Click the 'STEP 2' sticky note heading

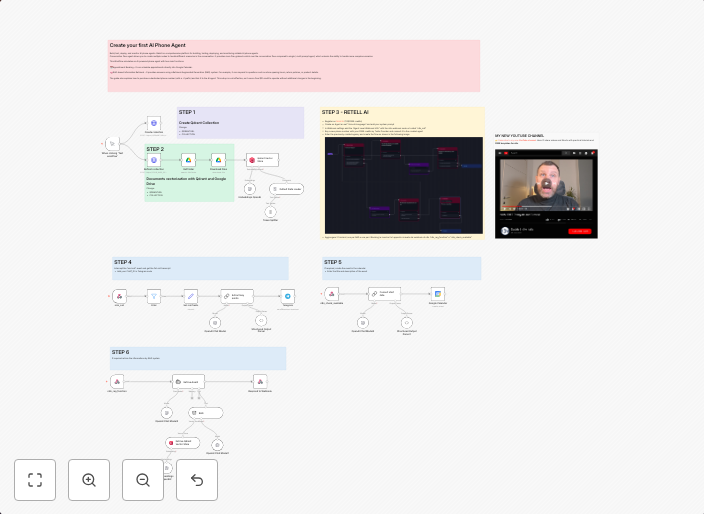pyautogui.click(x=155, y=149)
